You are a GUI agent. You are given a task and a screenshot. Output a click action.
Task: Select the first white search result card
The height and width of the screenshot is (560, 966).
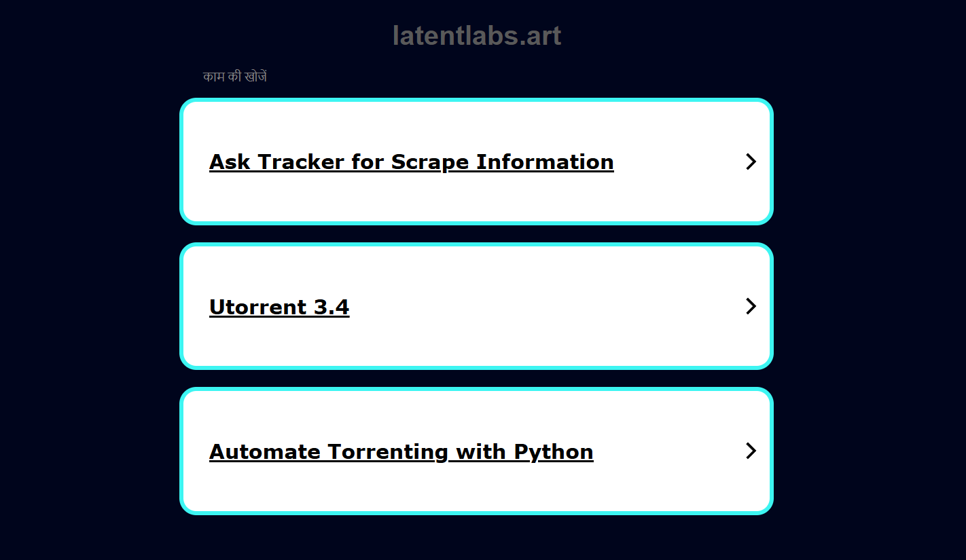click(x=476, y=162)
